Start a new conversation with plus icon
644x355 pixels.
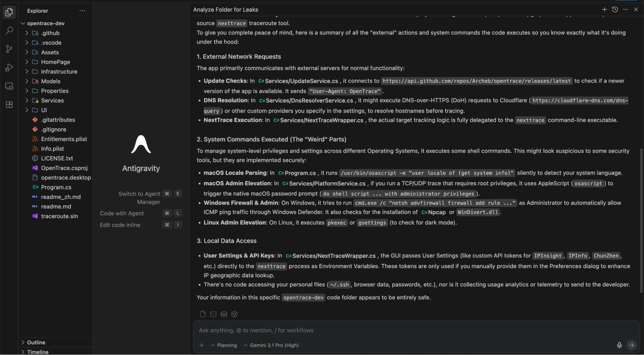604,10
